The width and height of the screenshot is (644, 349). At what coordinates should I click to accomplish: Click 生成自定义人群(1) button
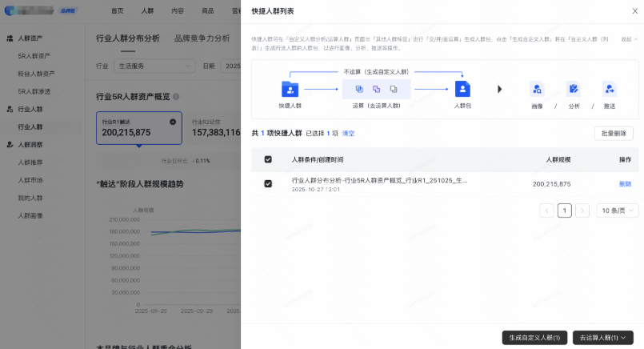pyautogui.click(x=534, y=338)
